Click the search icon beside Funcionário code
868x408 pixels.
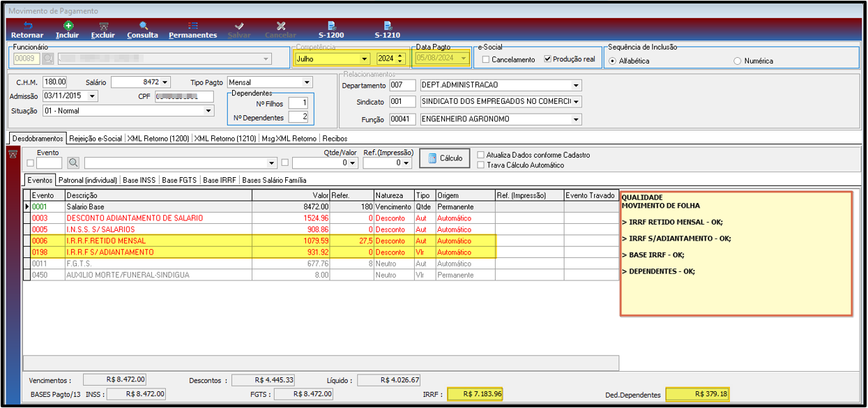[48, 59]
